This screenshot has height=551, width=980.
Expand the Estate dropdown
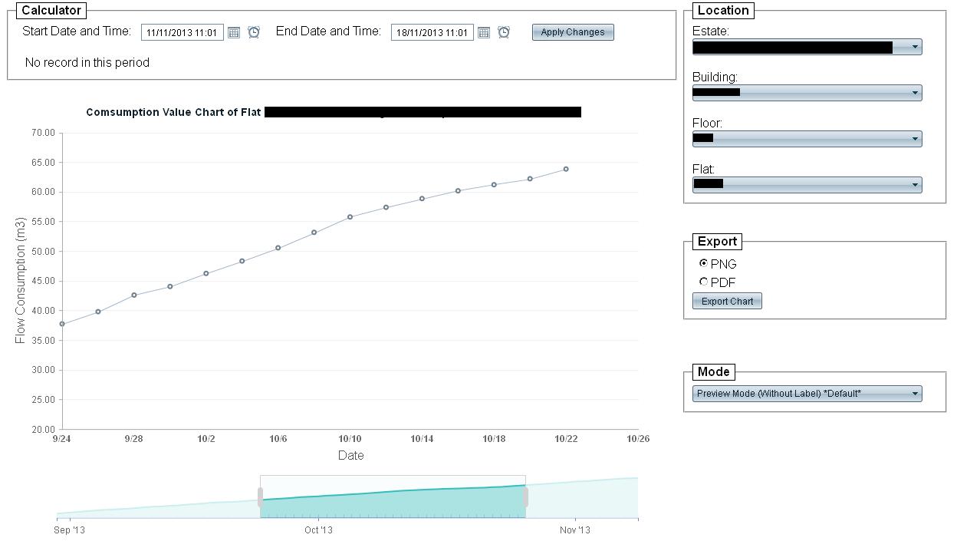915,47
